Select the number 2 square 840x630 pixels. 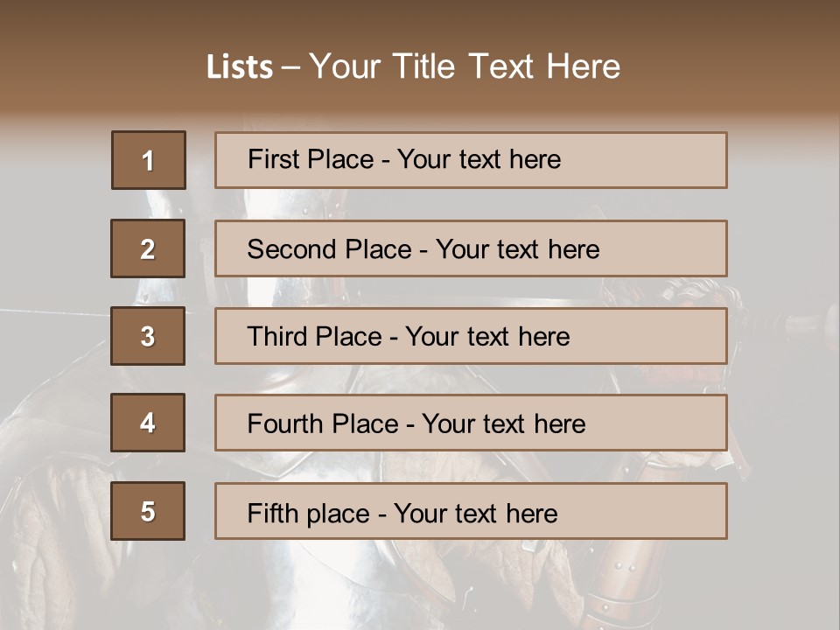coord(148,248)
